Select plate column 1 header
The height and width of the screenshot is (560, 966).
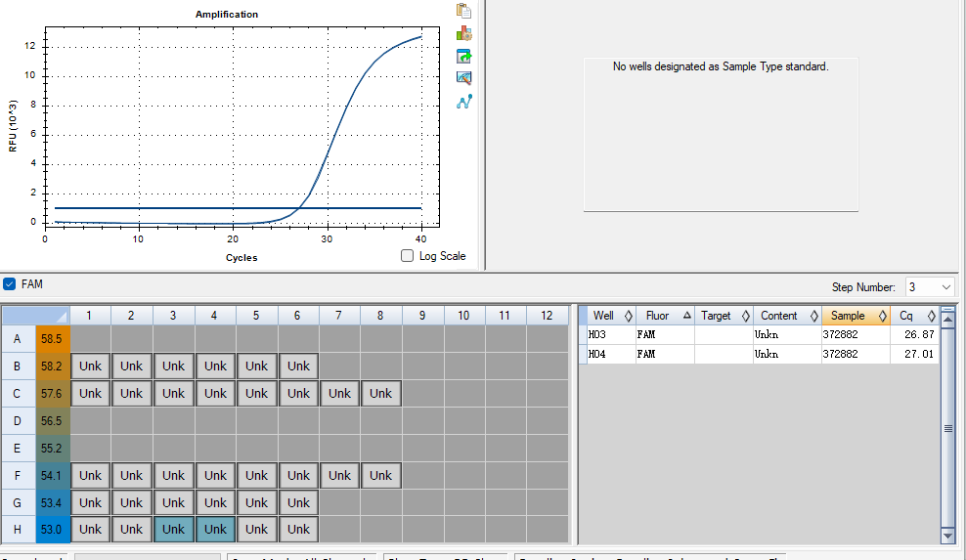pyautogui.click(x=90, y=316)
